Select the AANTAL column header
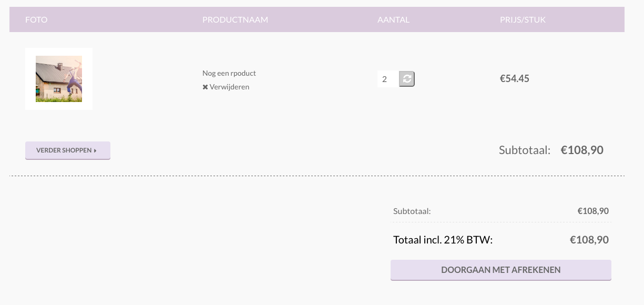Screen dimensions: 644x305 point(393,19)
